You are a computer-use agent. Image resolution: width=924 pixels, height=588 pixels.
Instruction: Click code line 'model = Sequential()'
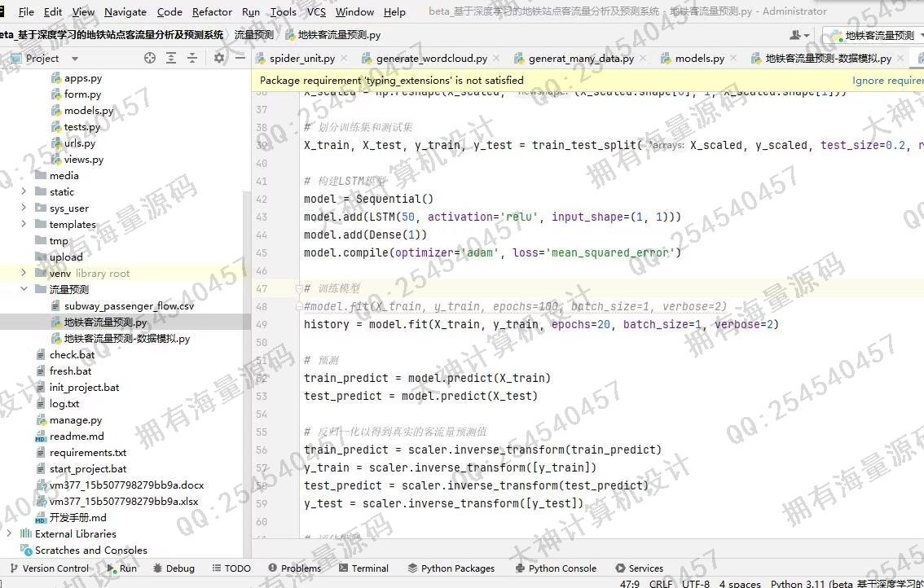click(x=368, y=200)
